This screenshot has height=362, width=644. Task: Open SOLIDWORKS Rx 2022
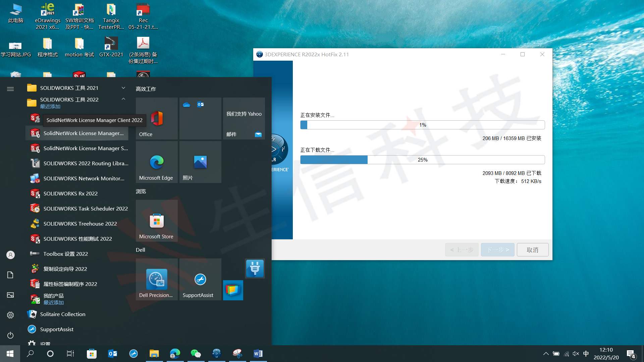[x=77, y=193]
